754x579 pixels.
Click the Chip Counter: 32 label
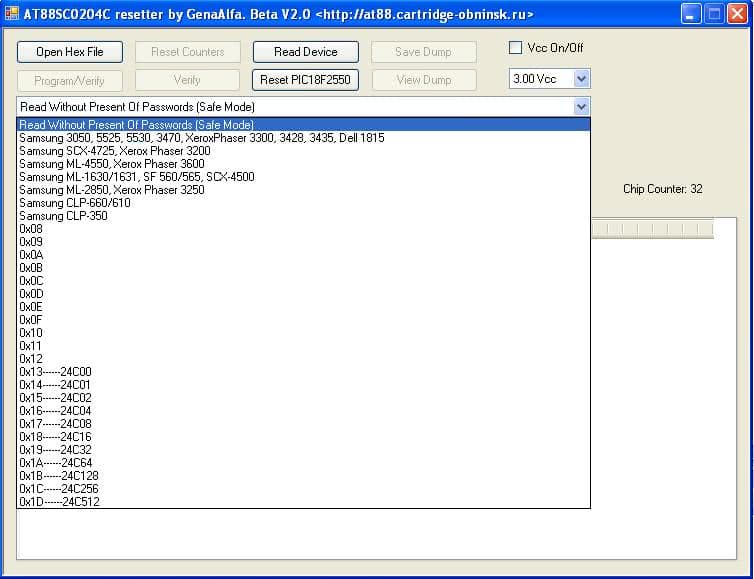point(663,189)
